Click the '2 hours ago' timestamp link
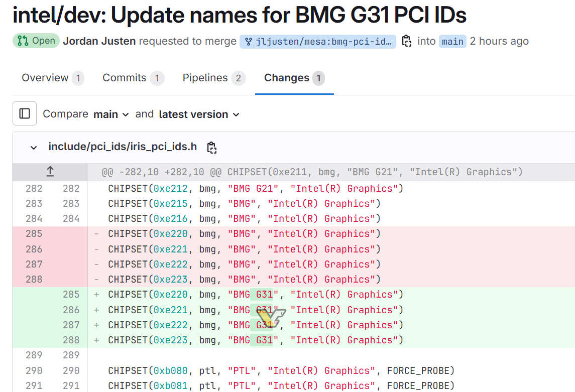 499,41
